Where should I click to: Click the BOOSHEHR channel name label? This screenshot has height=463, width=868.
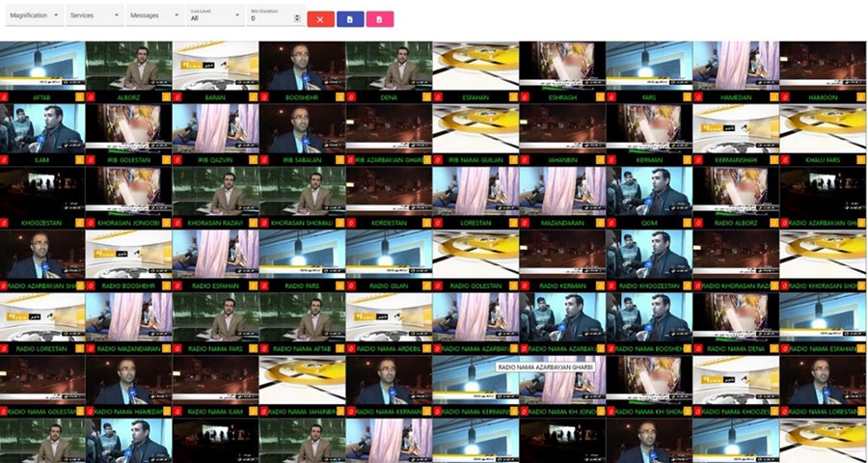(302, 96)
